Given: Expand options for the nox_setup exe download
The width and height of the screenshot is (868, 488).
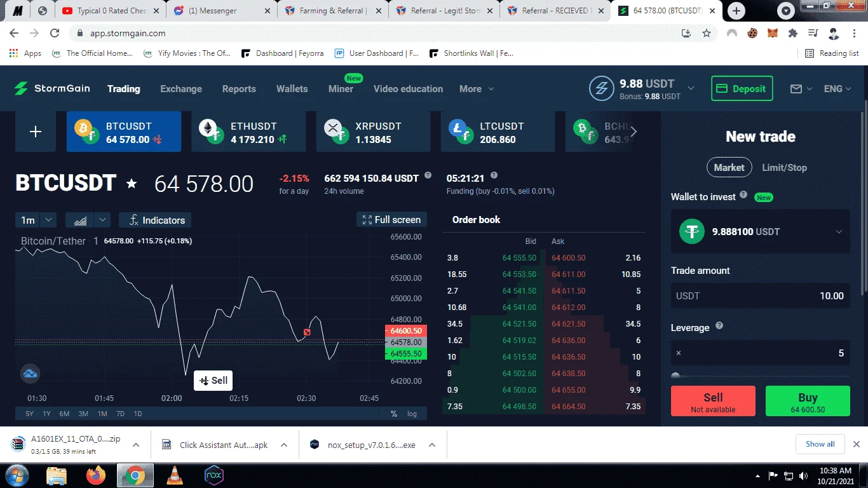Looking at the screenshot, I should tap(431, 445).
